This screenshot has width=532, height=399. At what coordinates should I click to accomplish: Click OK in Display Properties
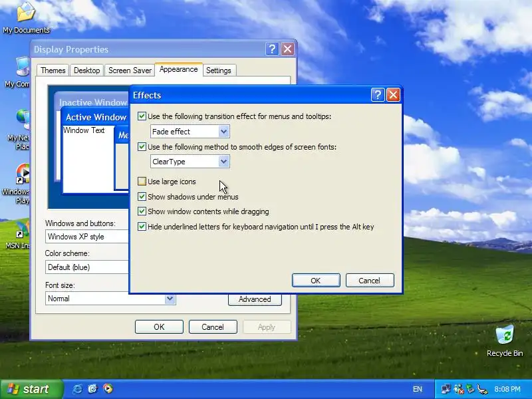click(159, 327)
